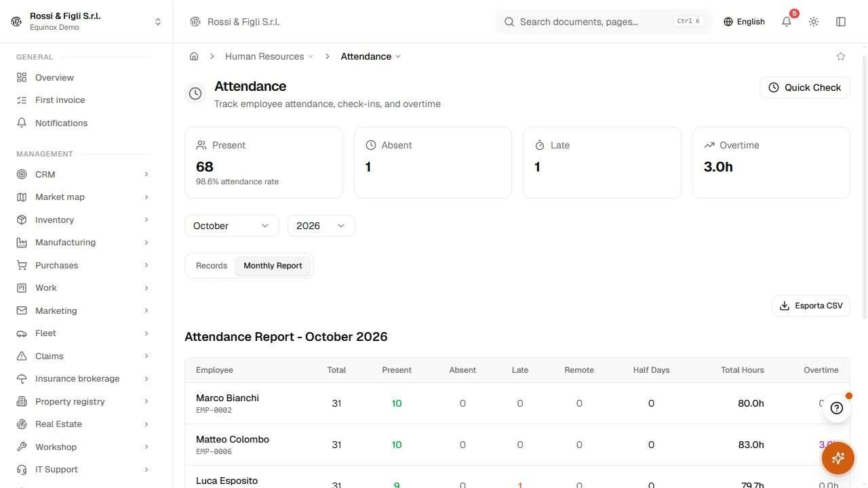Click the Manufacturing factory icon
Image resolution: width=868 pixels, height=488 pixels.
[22, 243]
